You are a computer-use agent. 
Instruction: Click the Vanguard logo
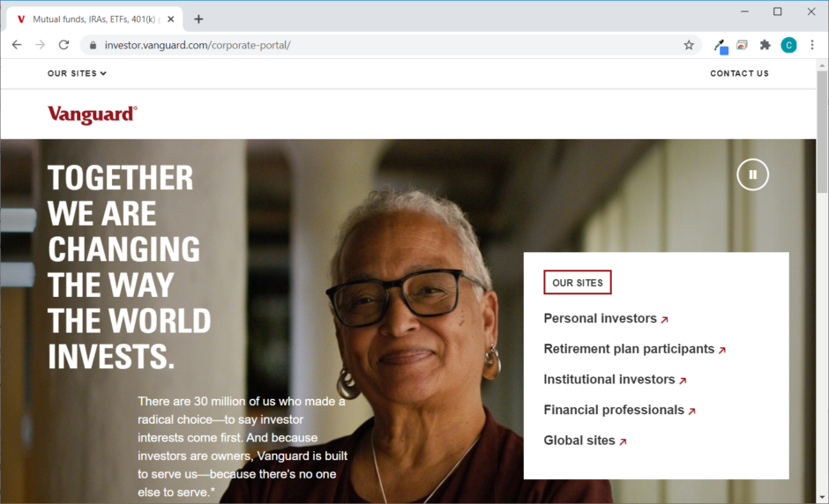[x=93, y=115]
